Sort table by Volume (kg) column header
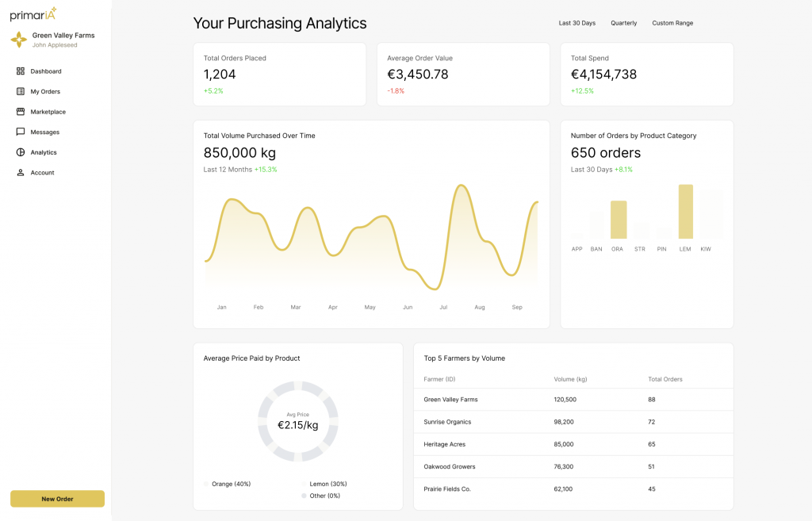Screen dimensions: 812x521 [x=569, y=379]
